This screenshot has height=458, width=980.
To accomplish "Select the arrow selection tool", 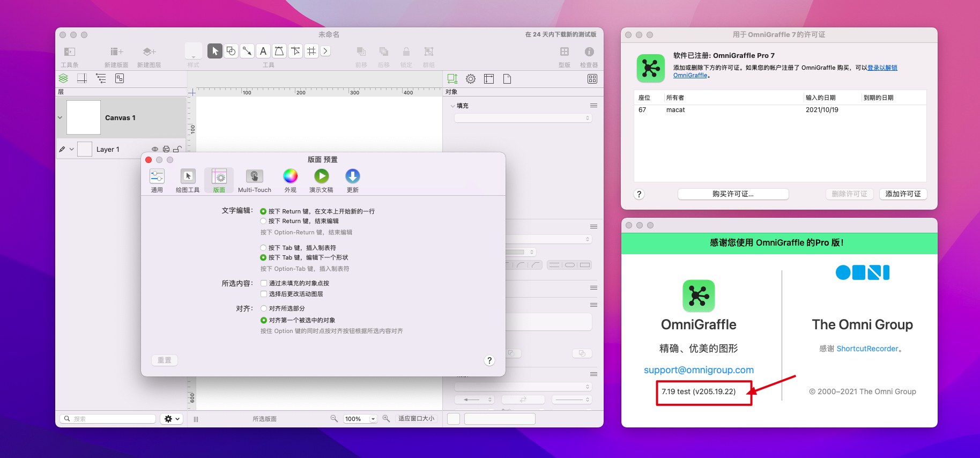I will [215, 51].
